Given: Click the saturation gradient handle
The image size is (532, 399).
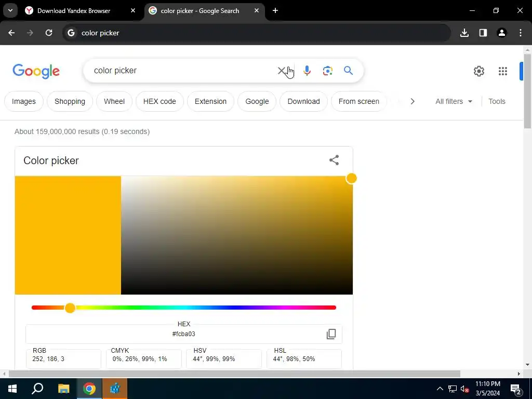Looking at the screenshot, I should pyautogui.click(x=352, y=178).
